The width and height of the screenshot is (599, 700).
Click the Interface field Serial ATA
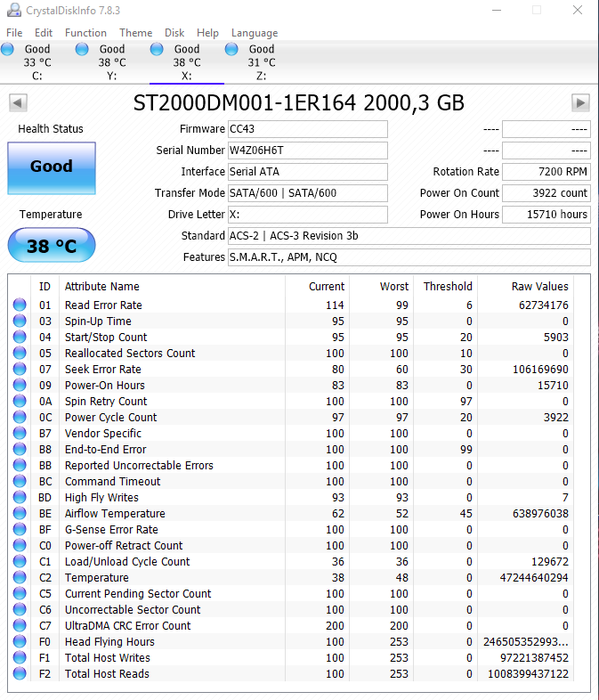tap(308, 172)
